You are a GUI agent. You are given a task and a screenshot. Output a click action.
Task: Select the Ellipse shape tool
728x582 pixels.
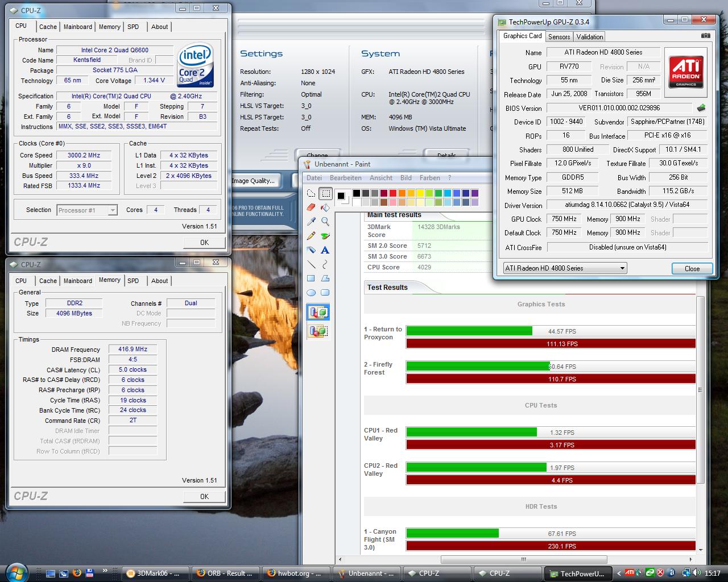click(311, 293)
